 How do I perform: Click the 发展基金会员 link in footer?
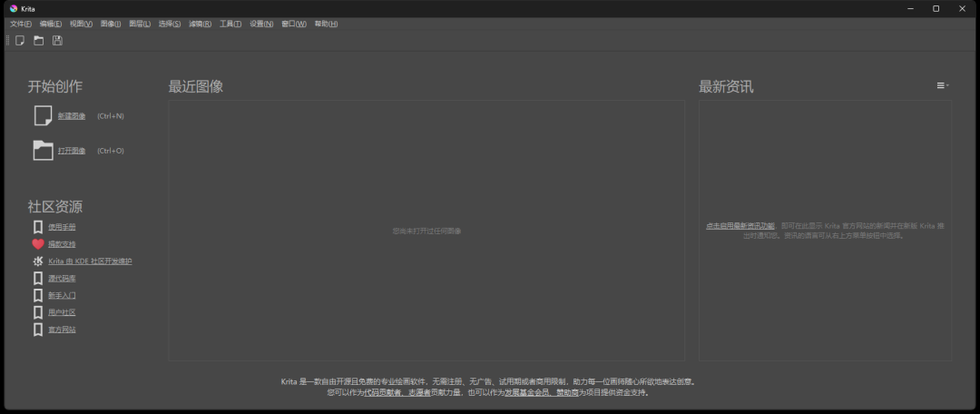[x=527, y=393]
